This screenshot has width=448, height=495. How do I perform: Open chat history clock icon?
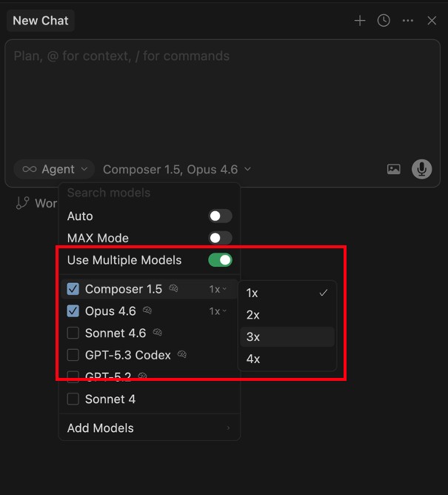point(384,21)
